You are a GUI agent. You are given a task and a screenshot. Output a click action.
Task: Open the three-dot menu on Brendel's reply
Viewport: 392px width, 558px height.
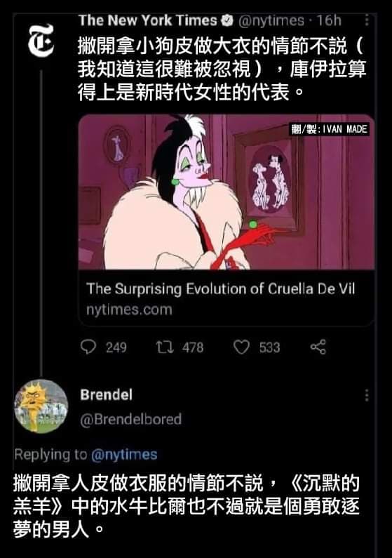coord(367,395)
